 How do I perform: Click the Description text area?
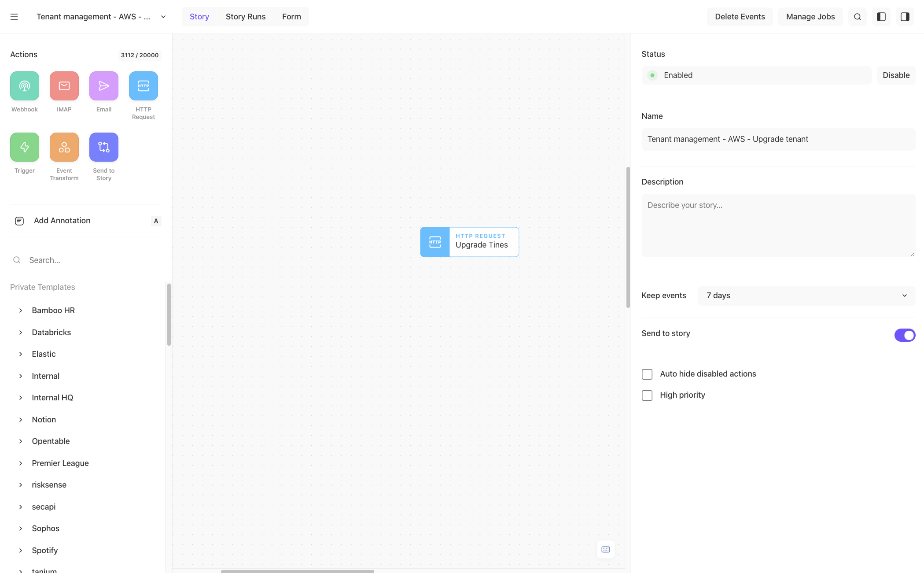pos(778,226)
